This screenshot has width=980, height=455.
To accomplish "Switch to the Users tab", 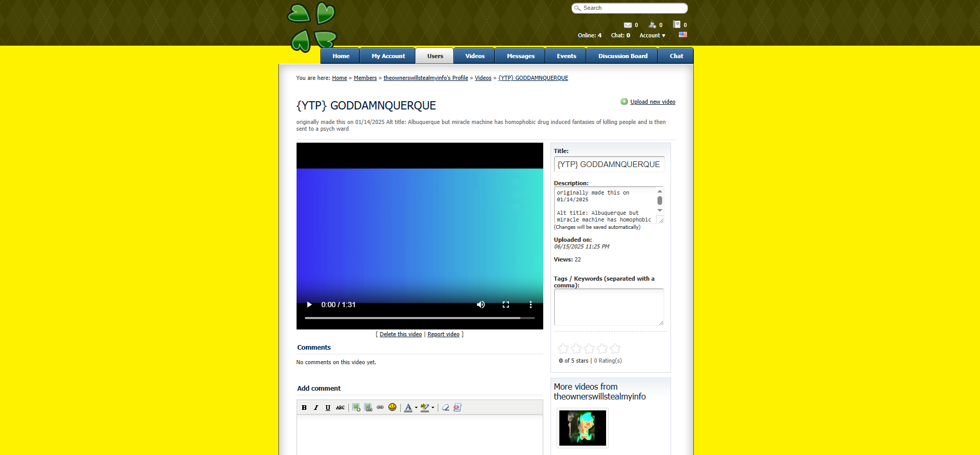I will (435, 56).
